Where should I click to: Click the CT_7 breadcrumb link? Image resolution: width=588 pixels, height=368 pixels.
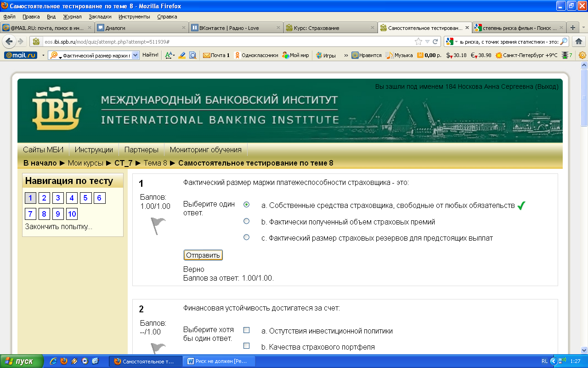pyautogui.click(x=124, y=163)
